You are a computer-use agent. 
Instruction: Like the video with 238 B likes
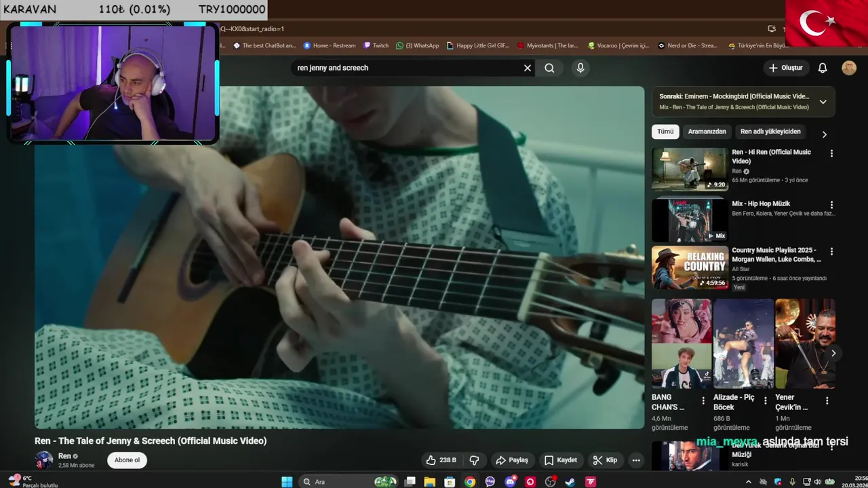point(441,460)
